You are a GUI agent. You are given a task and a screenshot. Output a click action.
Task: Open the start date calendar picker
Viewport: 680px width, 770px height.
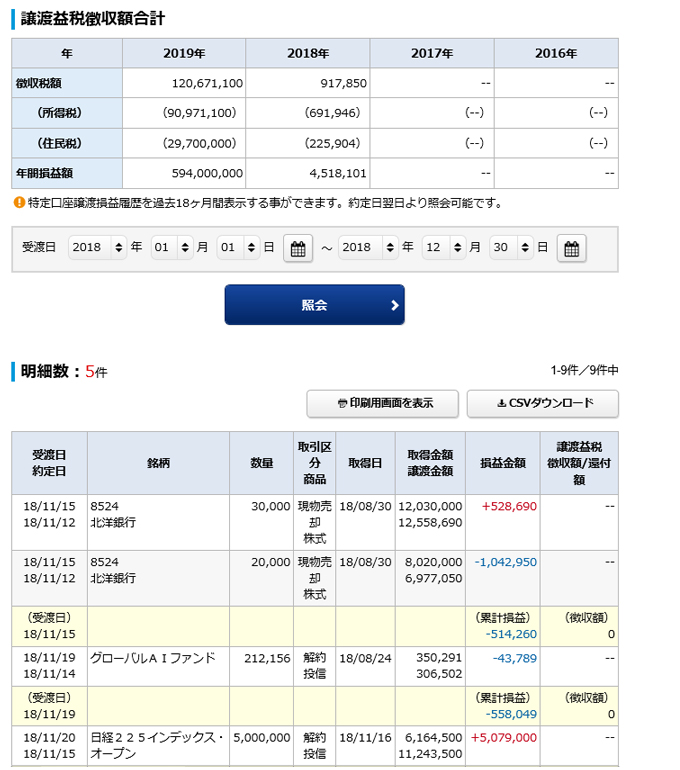298,248
